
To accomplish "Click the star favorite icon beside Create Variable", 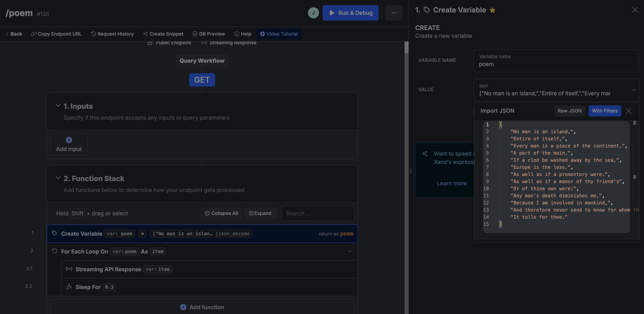I will click(x=492, y=10).
